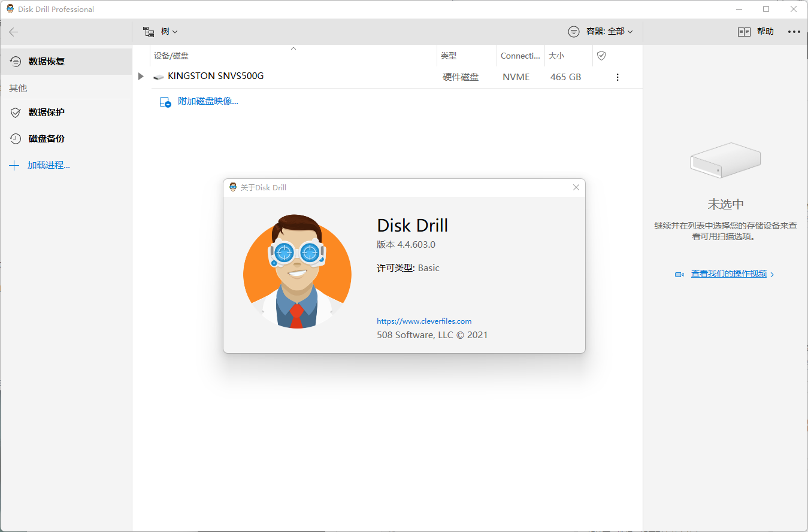This screenshot has width=808, height=532.
Task: Click the drive icon beside KINGSTON SNVS500G
Action: tap(159, 77)
